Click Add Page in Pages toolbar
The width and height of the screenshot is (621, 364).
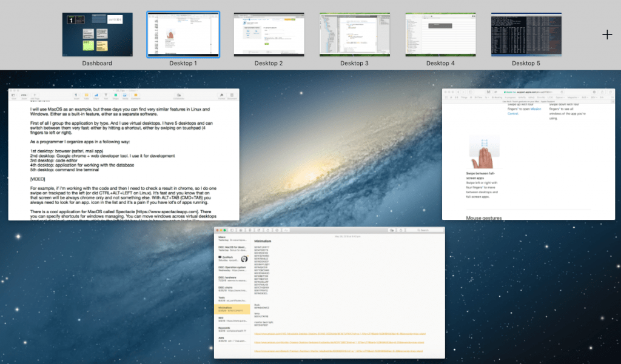tap(35, 95)
